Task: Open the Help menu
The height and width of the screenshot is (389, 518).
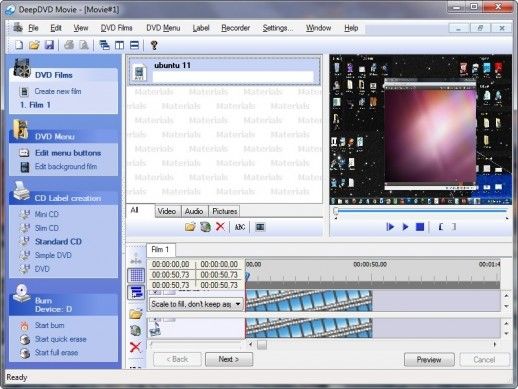Action: 351,28
